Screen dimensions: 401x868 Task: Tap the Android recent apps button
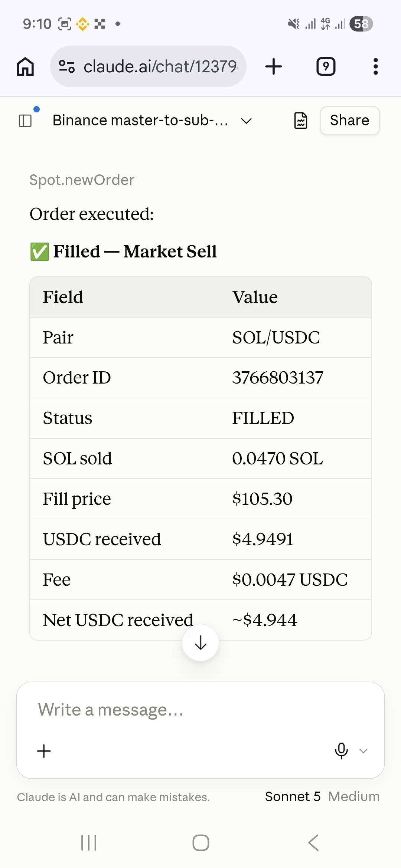[89, 843]
